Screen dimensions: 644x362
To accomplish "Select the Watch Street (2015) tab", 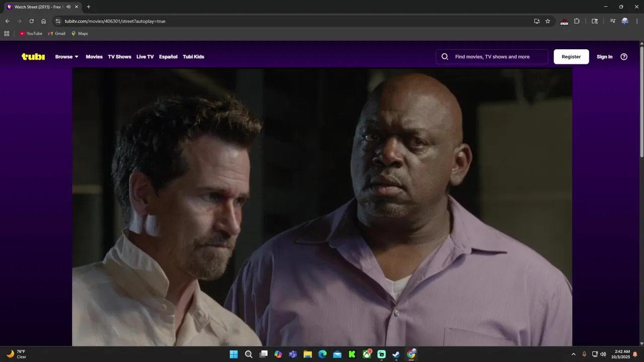I will [42, 7].
